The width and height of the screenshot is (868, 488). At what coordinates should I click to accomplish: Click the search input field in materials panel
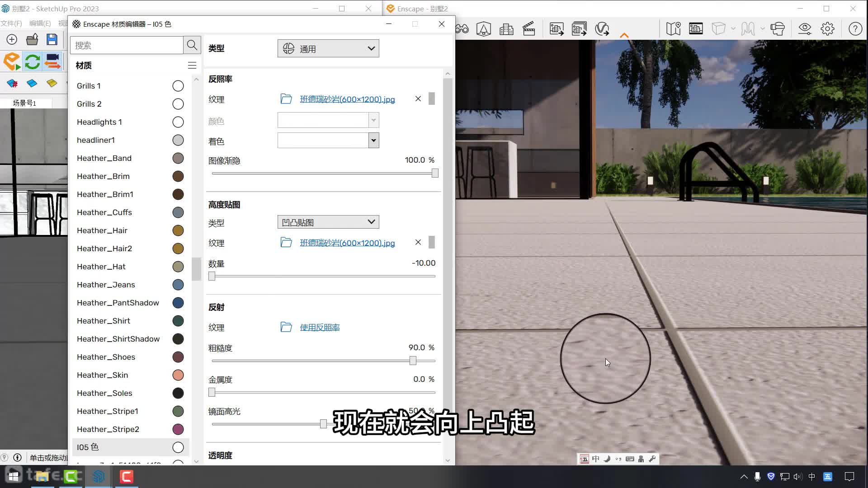click(127, 45)
